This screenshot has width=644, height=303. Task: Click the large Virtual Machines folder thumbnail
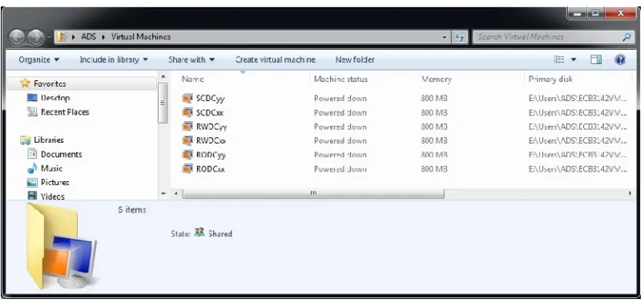[62, 247]
